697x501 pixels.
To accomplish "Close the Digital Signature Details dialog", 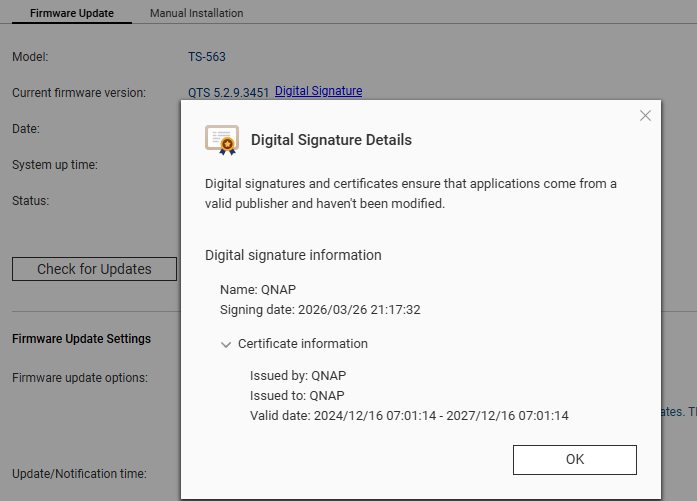I will coord(645,116).
